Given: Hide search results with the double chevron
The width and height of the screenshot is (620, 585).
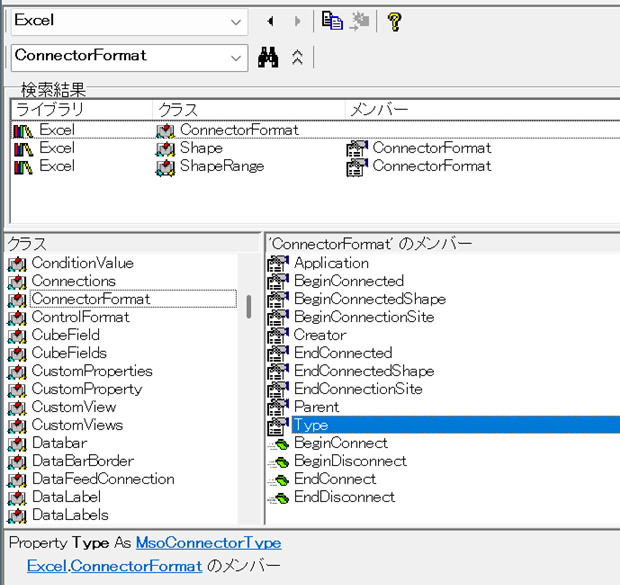Looking at the screenshot, I should tap(297, 58).
